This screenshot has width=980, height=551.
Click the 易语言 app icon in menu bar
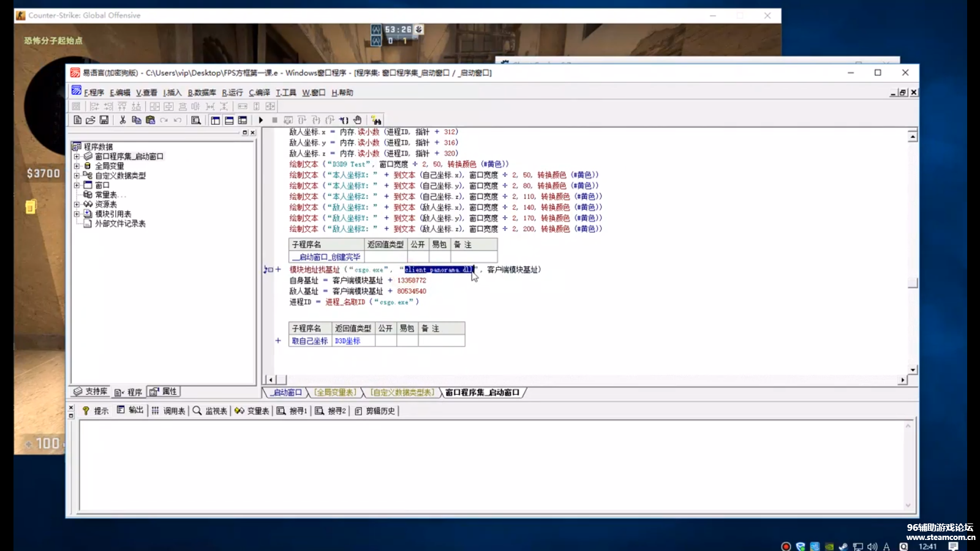coord(77,91)
